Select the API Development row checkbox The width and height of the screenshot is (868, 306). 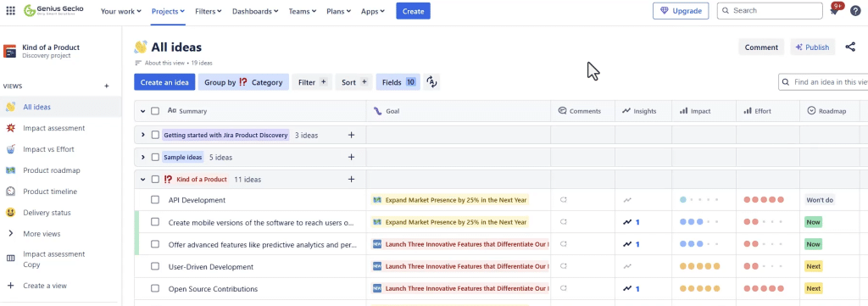156,200
